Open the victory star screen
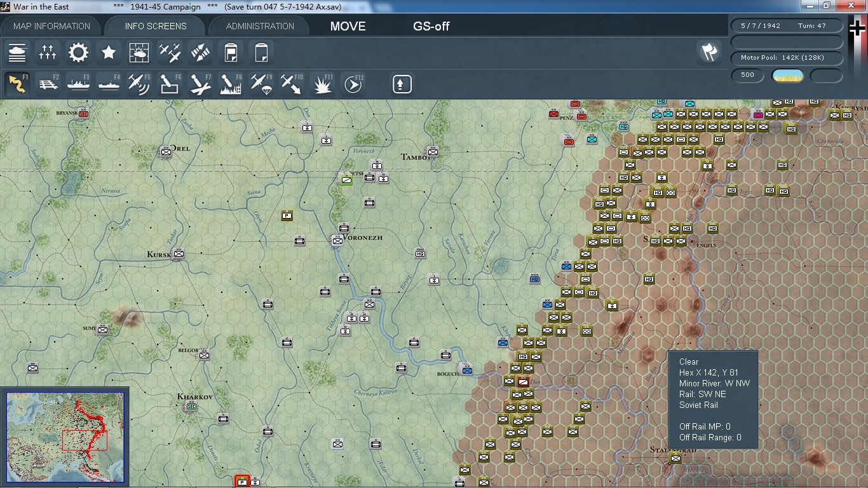This screenshot has height=488, width=868. tap(109, 53)
